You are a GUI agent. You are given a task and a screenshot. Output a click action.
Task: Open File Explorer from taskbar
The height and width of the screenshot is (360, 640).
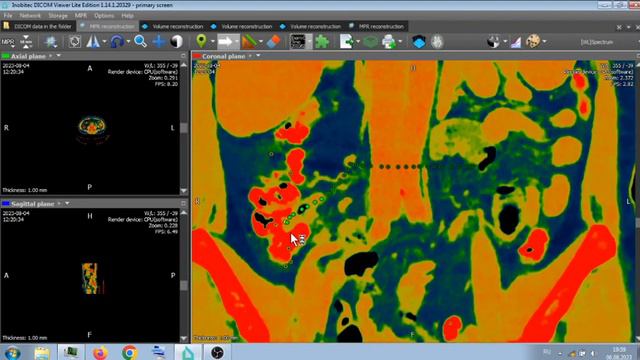click(x=42, y=352)
